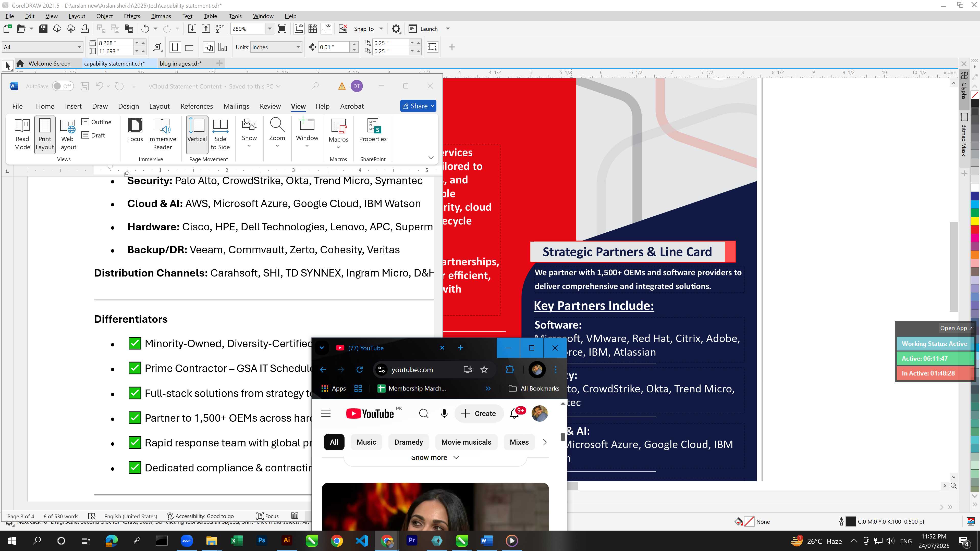This screenshot has height=551, width=980.
Task: Open Excel from the taskbar
Action: (x=236, y=540)
